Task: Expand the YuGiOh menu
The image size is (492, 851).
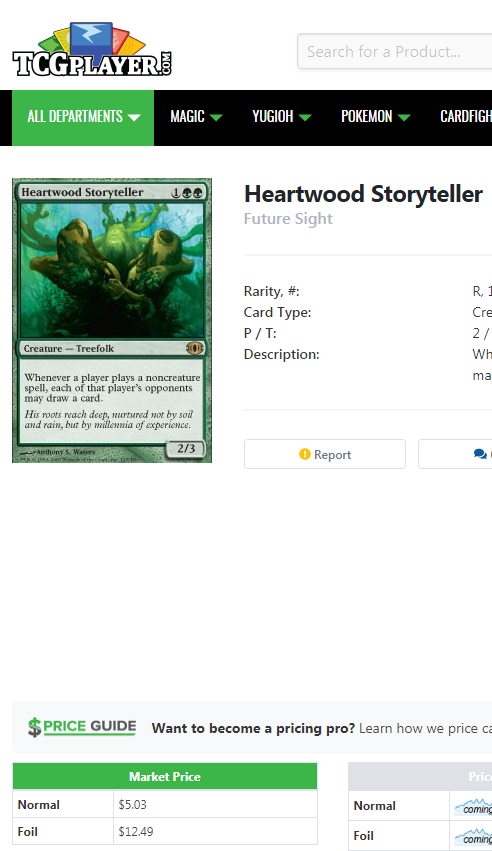Action: (x=282, y=117)
